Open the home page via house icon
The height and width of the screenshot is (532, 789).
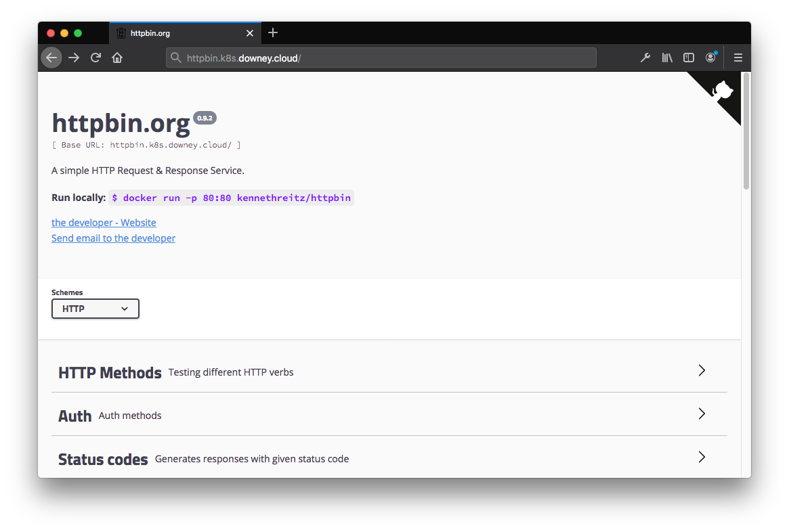[x=117, y=58]
